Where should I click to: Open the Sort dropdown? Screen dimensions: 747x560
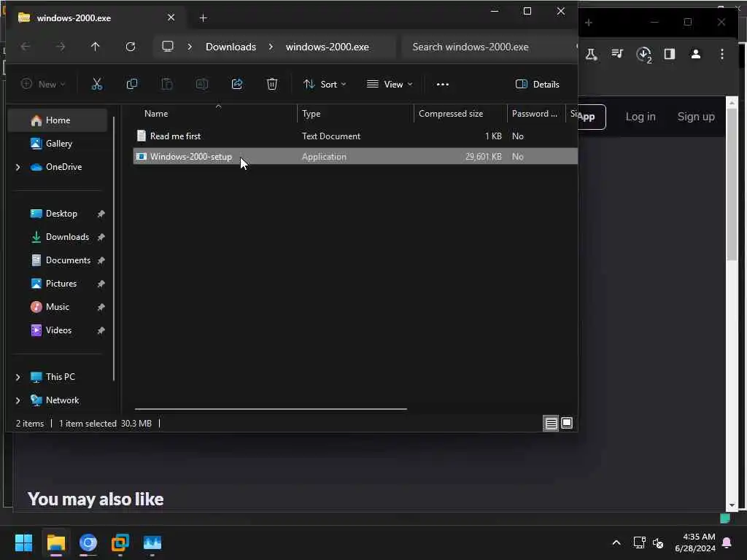tap(325, 85)
